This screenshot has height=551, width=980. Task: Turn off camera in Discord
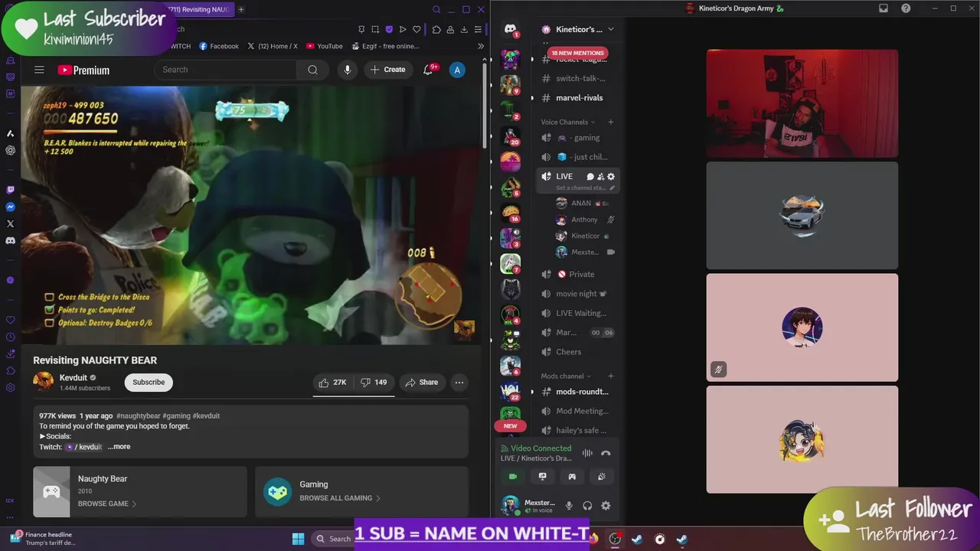pyautogui.click(x=513, y=477)
